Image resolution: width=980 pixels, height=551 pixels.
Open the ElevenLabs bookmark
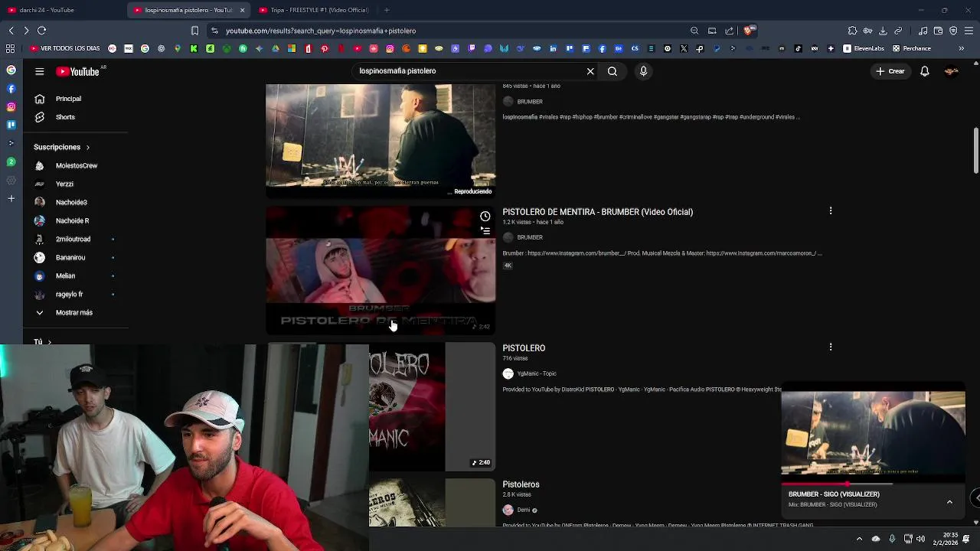[x=864, y=48]
